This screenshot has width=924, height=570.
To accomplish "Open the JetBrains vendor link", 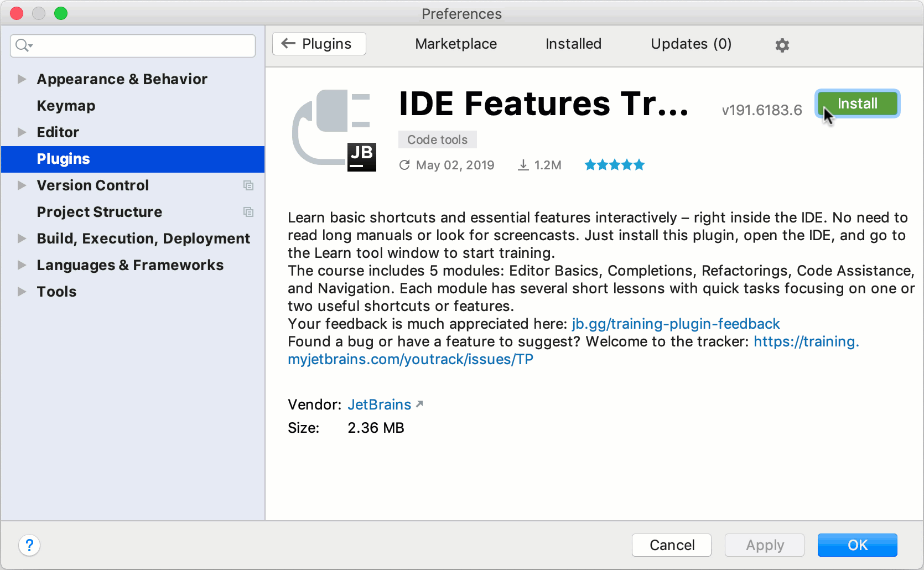I will [380, 405].
